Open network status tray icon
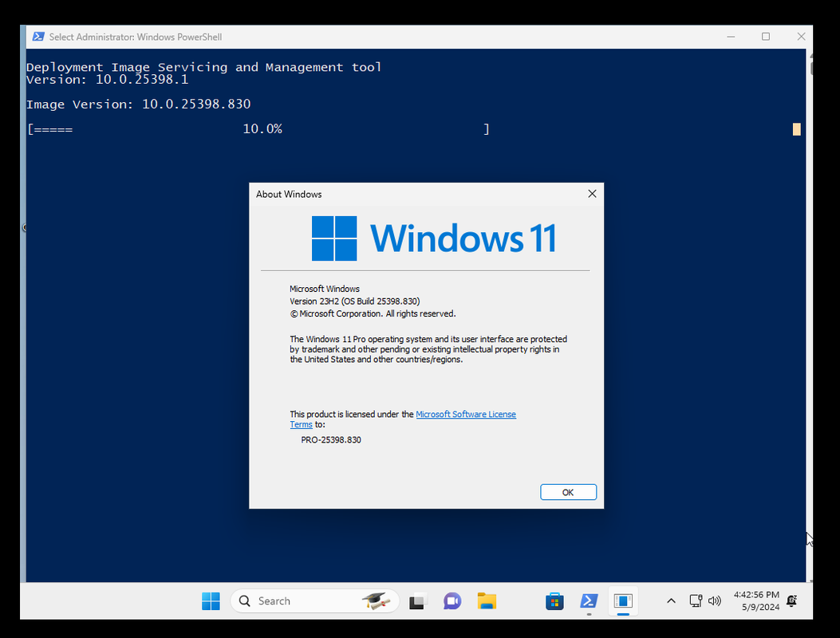This screenshot has width=840, height=638. pos(696,601)
